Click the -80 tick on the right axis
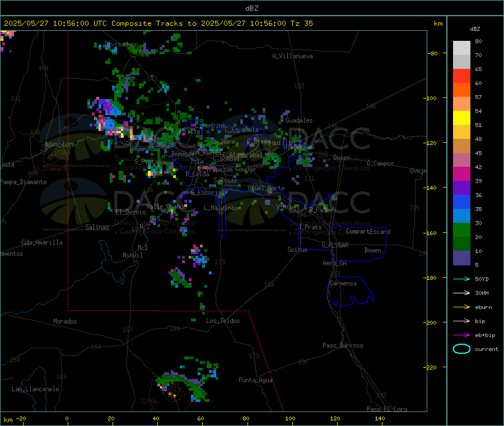This screenshot has height=426, width=504. 433,53
